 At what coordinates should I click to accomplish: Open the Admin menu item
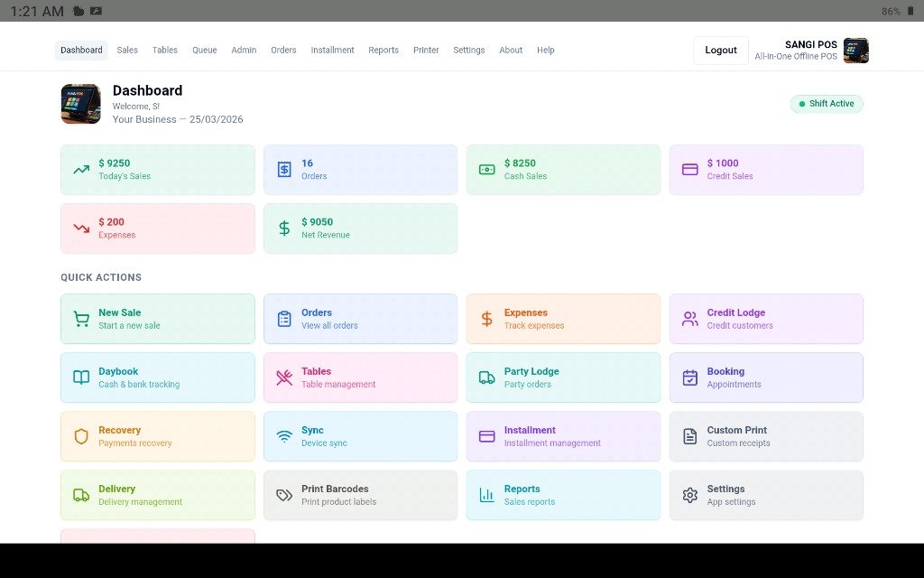(x=244, y=50)
